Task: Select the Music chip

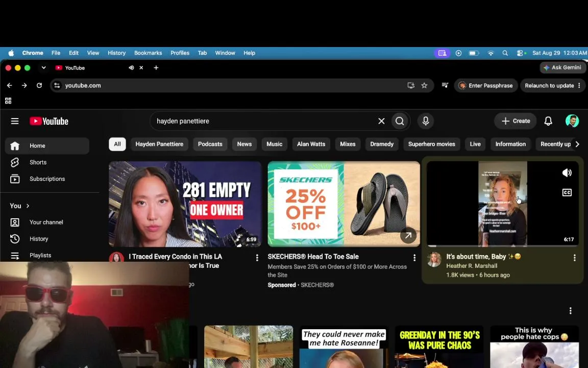Action: click(274, 144)
